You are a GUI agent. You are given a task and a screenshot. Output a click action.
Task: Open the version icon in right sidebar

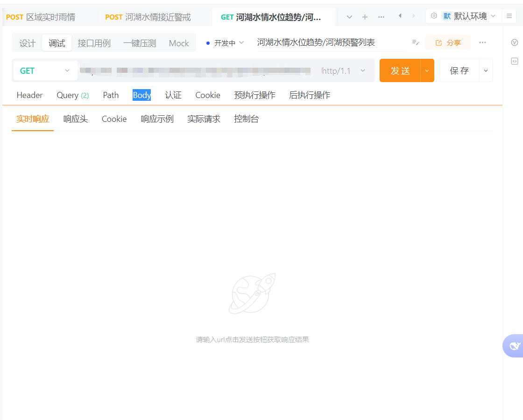point(515,42)
